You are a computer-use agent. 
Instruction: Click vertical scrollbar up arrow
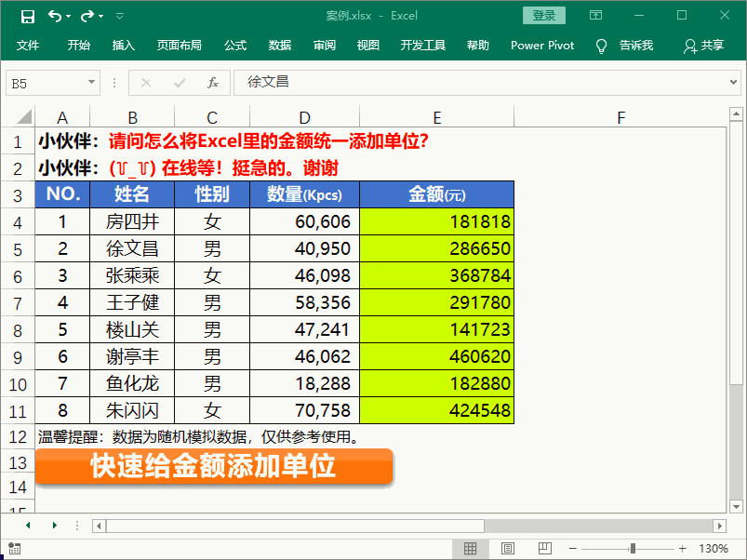point(736,113)
